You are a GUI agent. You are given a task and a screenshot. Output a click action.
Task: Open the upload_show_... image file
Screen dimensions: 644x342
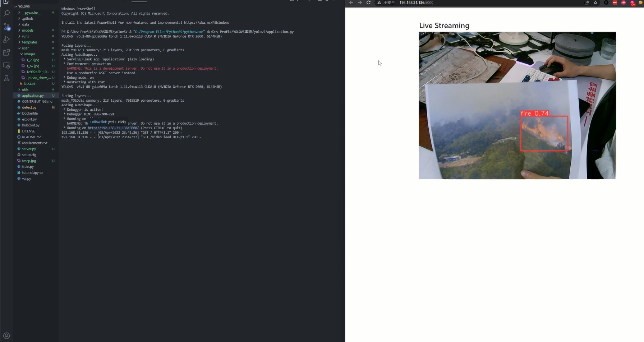click(36, 78)
